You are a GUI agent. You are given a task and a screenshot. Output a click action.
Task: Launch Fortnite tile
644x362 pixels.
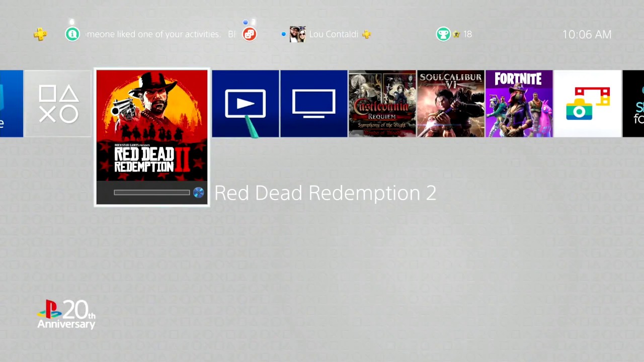coord(519,104)
